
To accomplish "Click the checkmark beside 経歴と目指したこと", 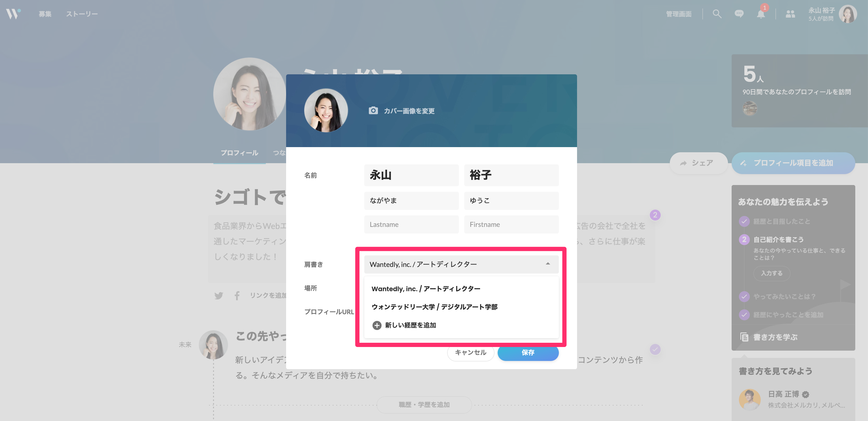I will tap(744, 221).
